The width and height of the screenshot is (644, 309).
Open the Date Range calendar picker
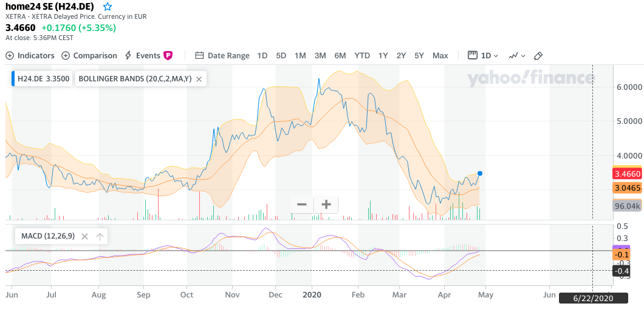[x=222, y=55]
